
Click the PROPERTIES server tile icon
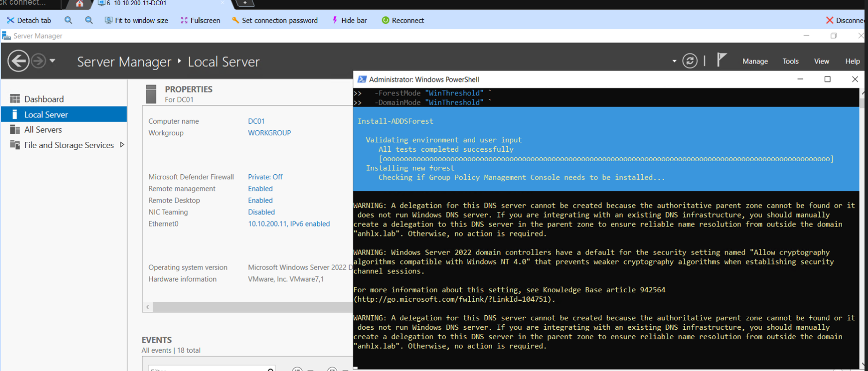151,94
